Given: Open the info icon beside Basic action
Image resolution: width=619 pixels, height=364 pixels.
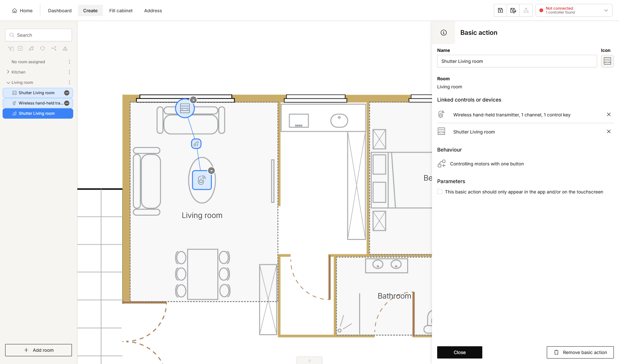Looking at the screenshot, I should pyautogui.click(x=444, y=33).
